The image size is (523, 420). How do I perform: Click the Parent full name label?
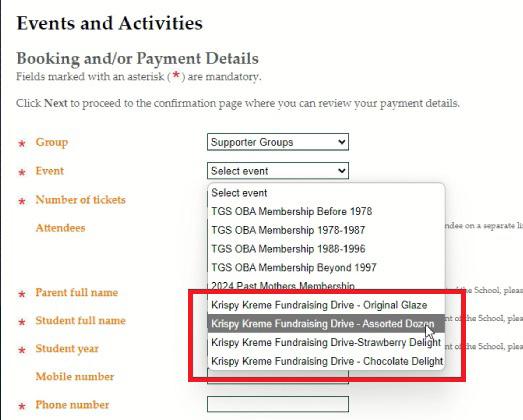77,293
